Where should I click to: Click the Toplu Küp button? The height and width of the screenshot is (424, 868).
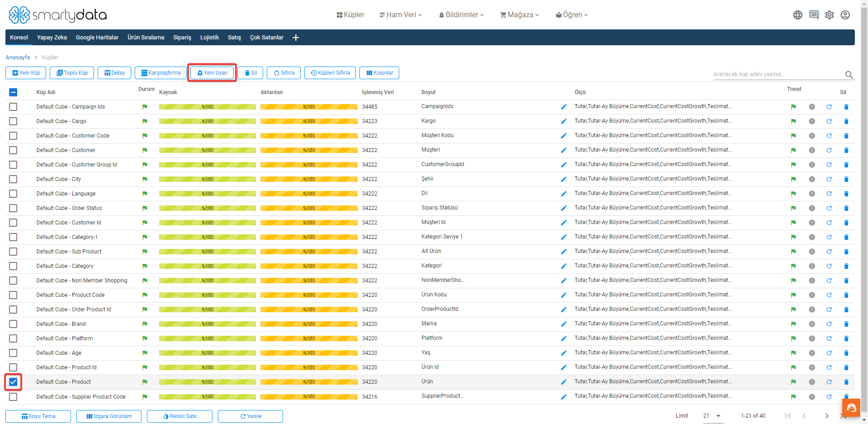[x=72, y=73]
